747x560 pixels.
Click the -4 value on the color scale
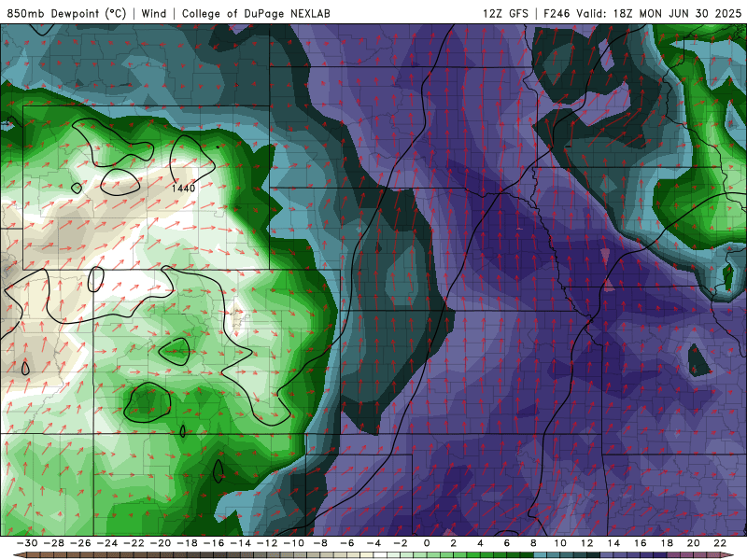click(x=374, y=543)
